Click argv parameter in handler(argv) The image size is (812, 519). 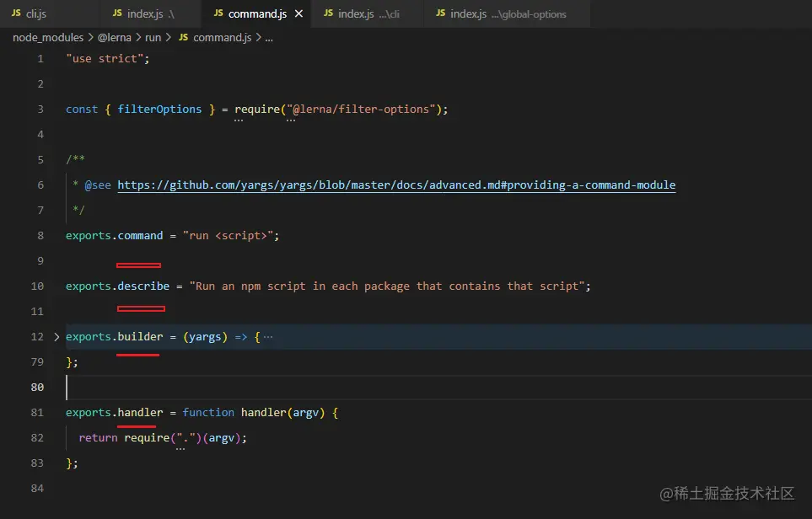click(x=305, y=412)
